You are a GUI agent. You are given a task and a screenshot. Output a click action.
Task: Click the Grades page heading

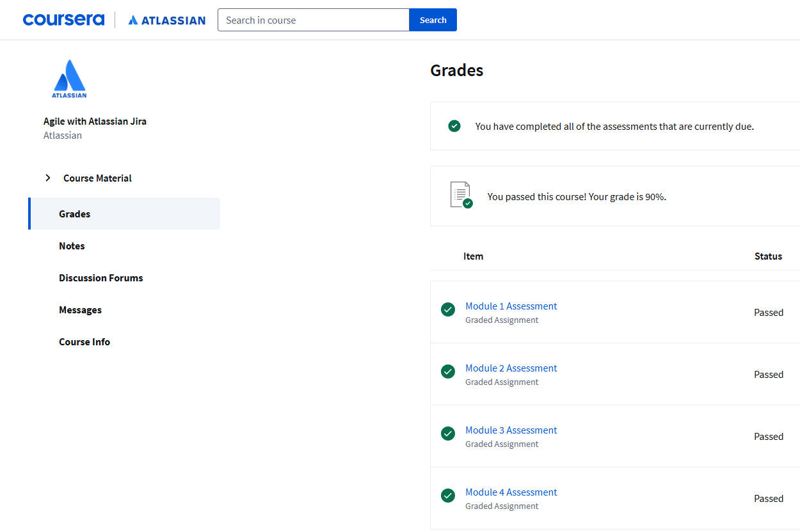tap(457, 70)
